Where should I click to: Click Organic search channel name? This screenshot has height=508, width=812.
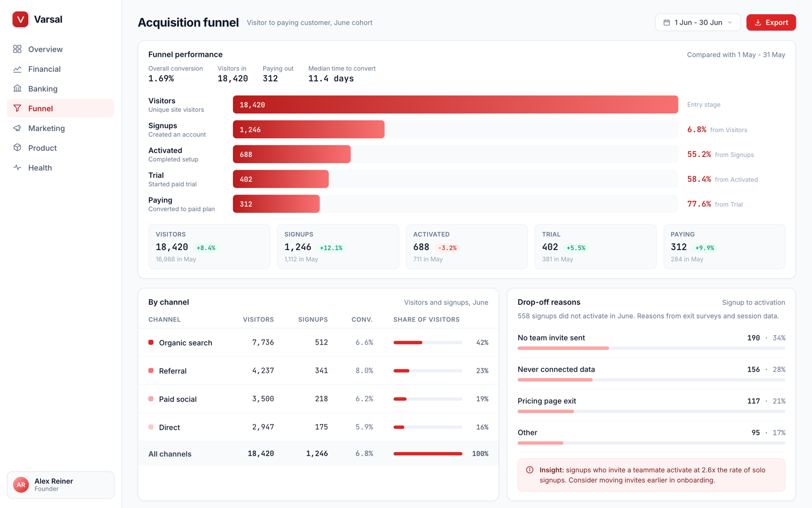coord(185,343)
